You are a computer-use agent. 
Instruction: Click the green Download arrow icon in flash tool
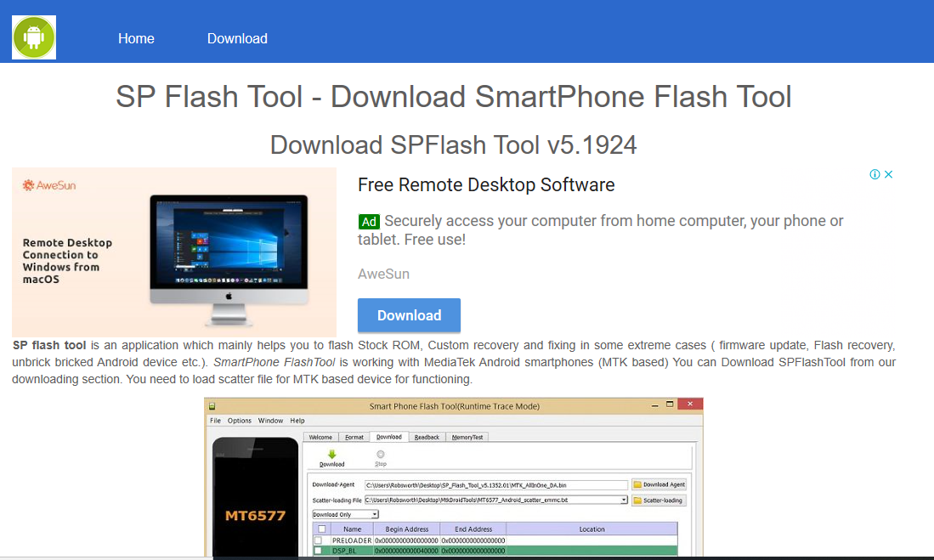pyautogui.click(x=331, y=455)
